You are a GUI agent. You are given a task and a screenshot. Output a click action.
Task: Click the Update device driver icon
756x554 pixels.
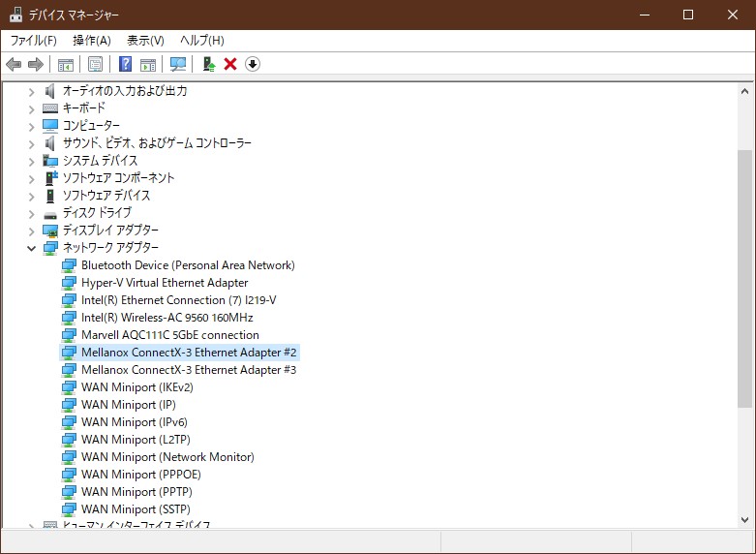tap(209, 64)
